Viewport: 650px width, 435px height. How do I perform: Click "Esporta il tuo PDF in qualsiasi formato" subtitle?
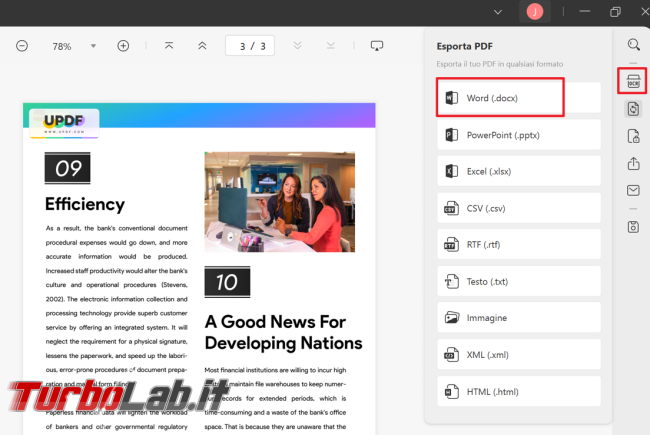pyautogui.click(x=500, y=64)
